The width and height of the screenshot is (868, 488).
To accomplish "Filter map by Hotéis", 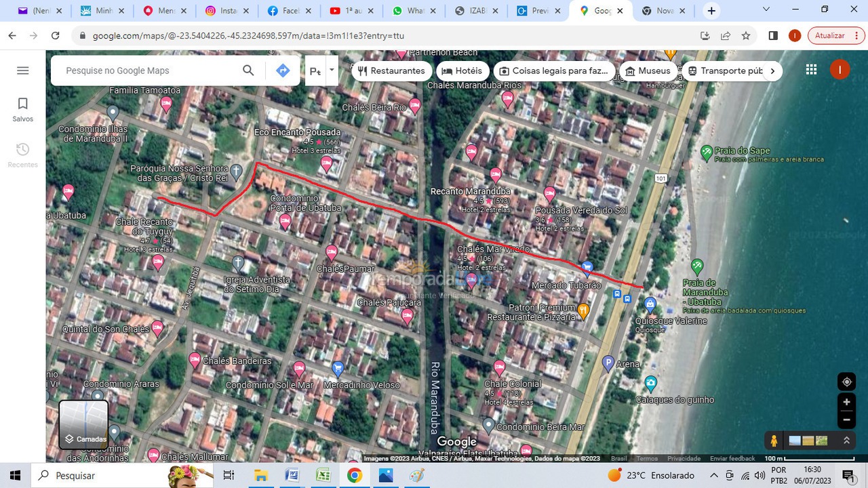I will pyautogui.click(x=462, y=70).
